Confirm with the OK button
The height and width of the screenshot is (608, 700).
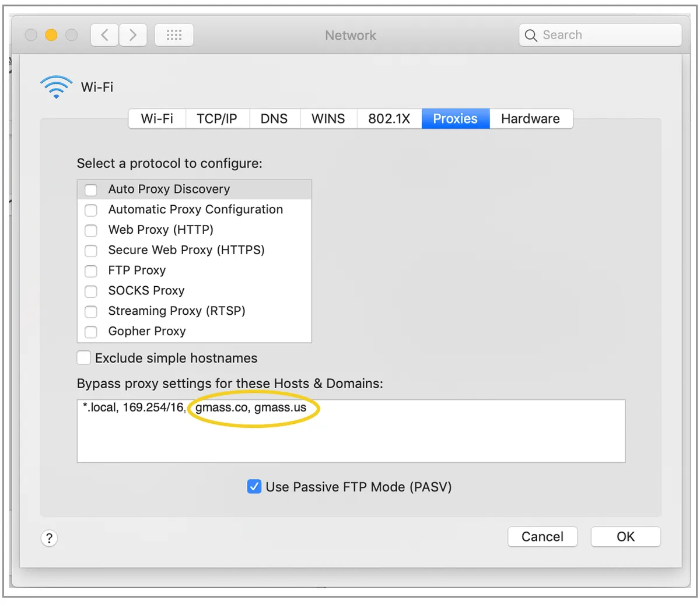click(626, 537)
